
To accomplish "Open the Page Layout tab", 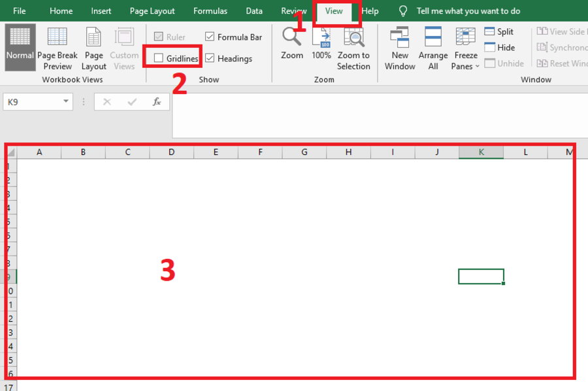I will pos(152,11).
